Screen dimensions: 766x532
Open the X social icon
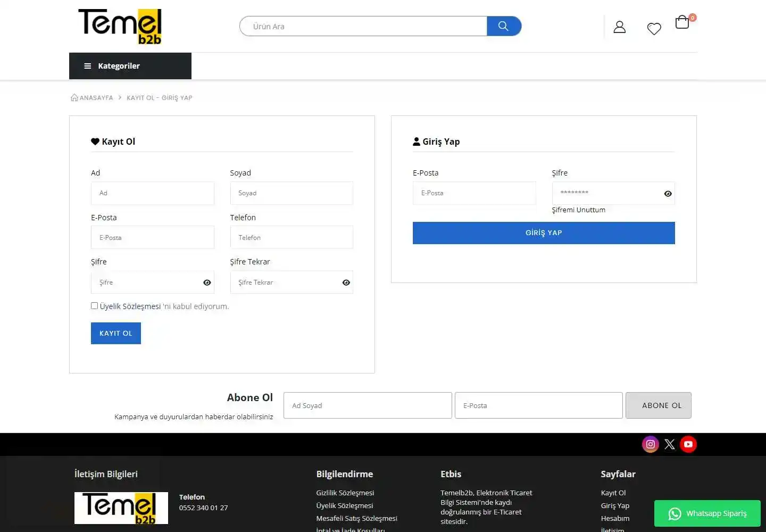click(669, 444)
